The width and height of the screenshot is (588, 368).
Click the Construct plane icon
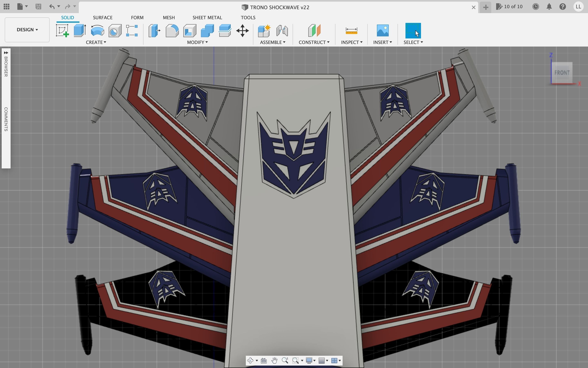314,31
